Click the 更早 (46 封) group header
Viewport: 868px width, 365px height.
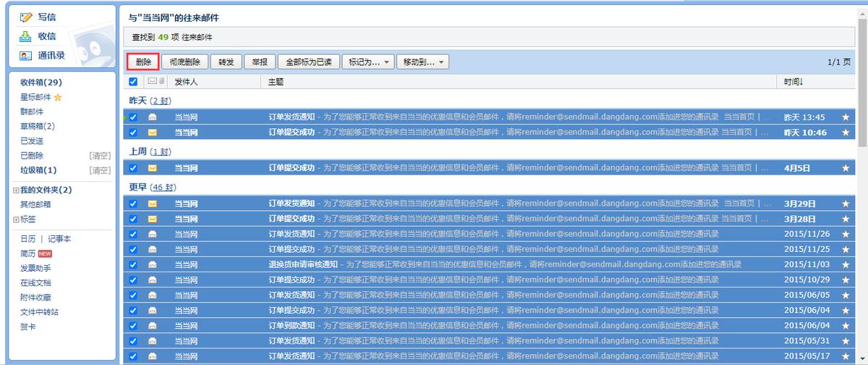point(153,187)
